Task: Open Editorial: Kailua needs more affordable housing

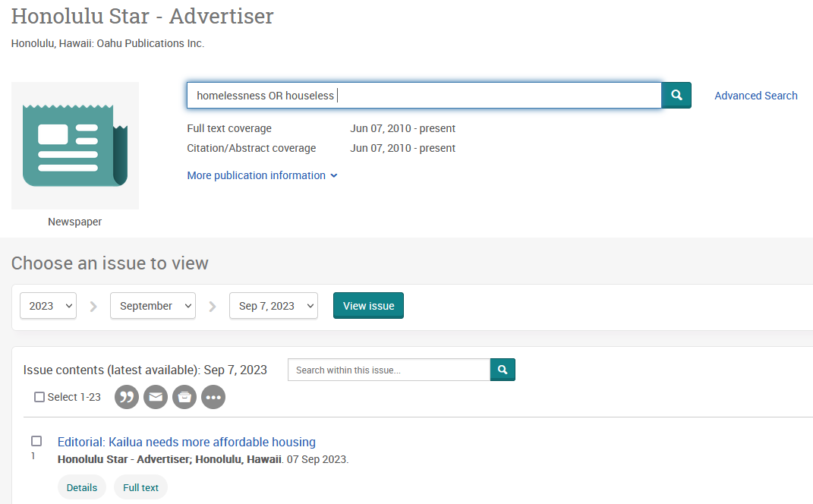Action: pyautogui.click(x=187, y=442)
